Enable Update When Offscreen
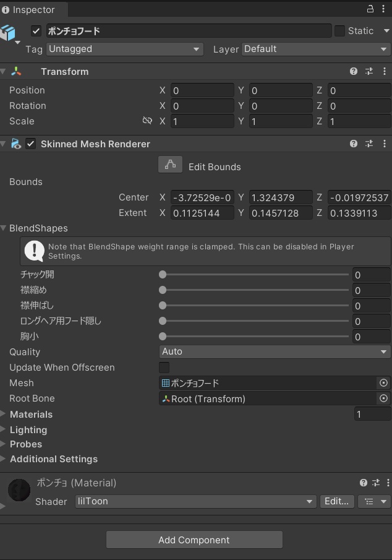This screenshot has height=560, width=392. (x=164, y=368)
